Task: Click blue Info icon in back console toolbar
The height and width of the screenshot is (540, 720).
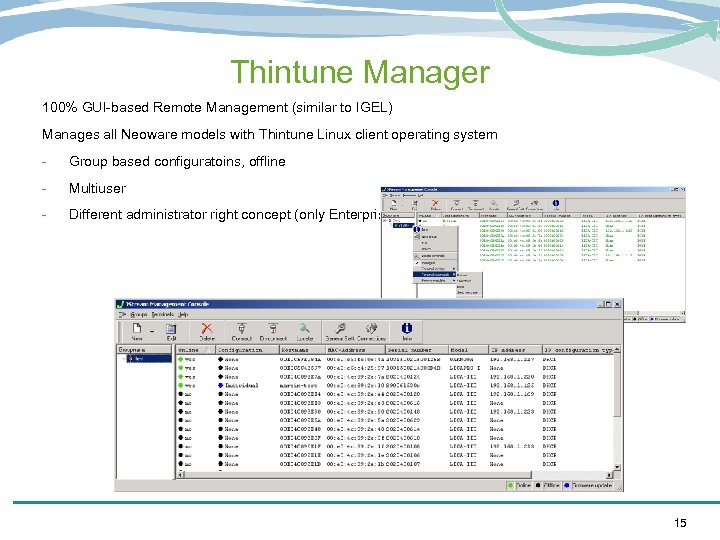Action: coord(556,203)
